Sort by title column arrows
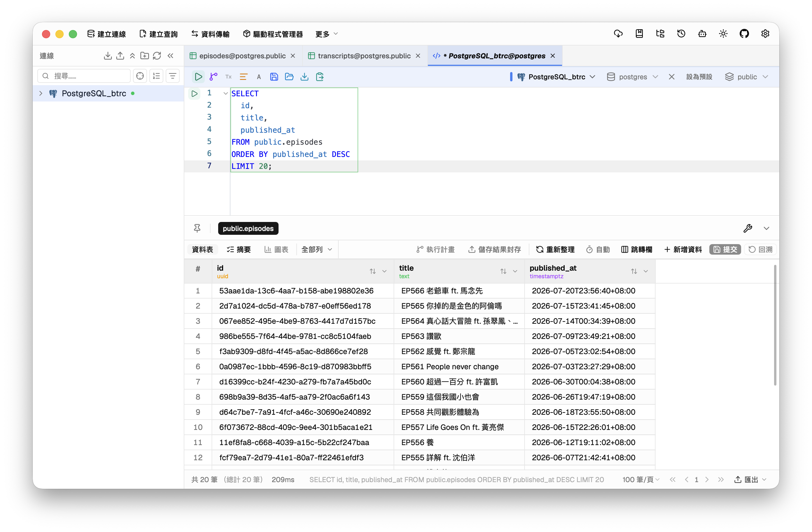Viewport: 812px width, 532px height. 503,271
